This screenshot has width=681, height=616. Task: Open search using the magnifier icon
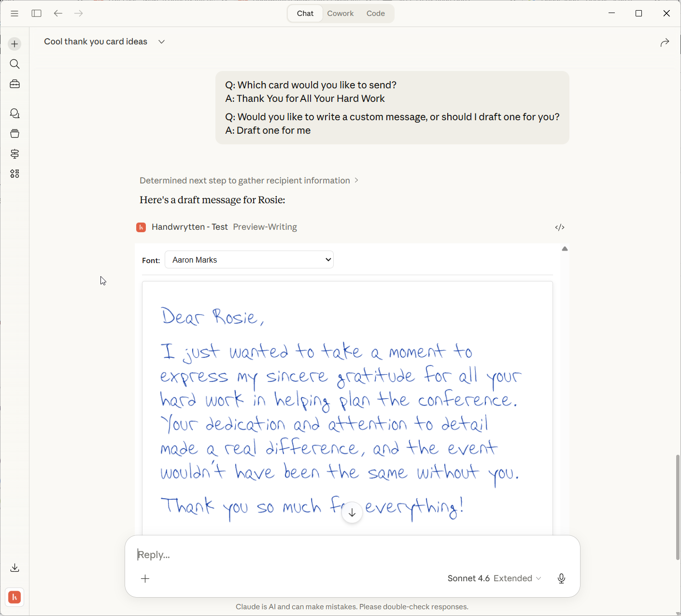(14, 64)
